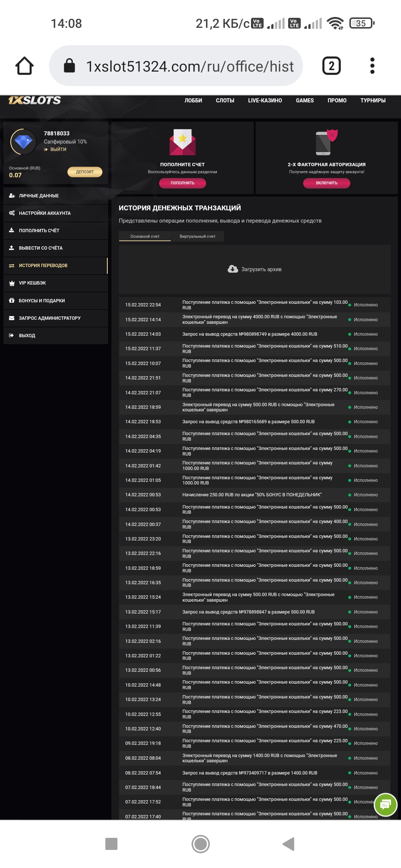The width and height of the screenshot is (401, 868).
Task: Click the pink ВКЛЮЧИТЬ button
Action: click(327, 183)
